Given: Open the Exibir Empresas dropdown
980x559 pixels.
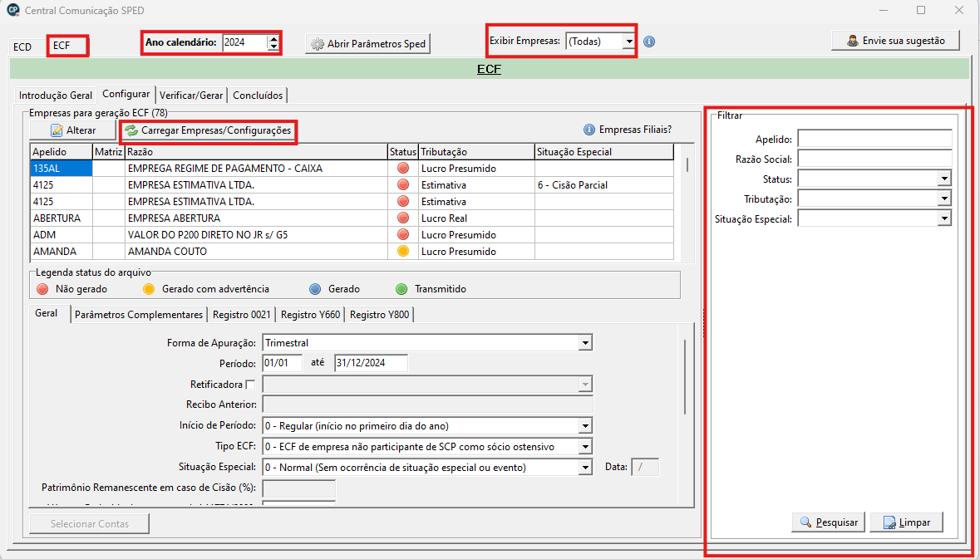Looking at the screenshot, I should click(628, 41).
